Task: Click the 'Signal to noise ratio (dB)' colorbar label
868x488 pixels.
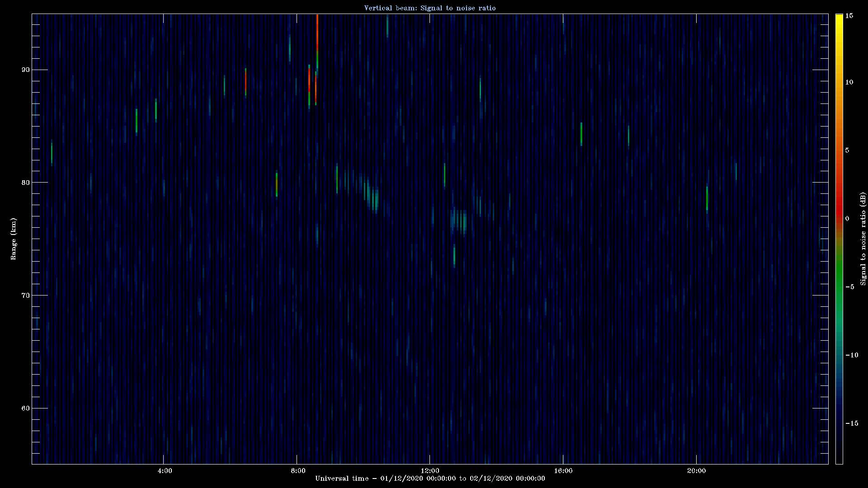Action: [x=863, y=239]
